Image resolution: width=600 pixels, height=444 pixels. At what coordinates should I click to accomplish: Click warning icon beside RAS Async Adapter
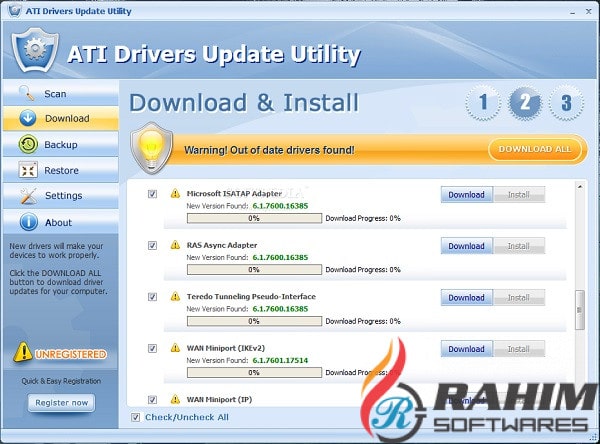point(175,245)
